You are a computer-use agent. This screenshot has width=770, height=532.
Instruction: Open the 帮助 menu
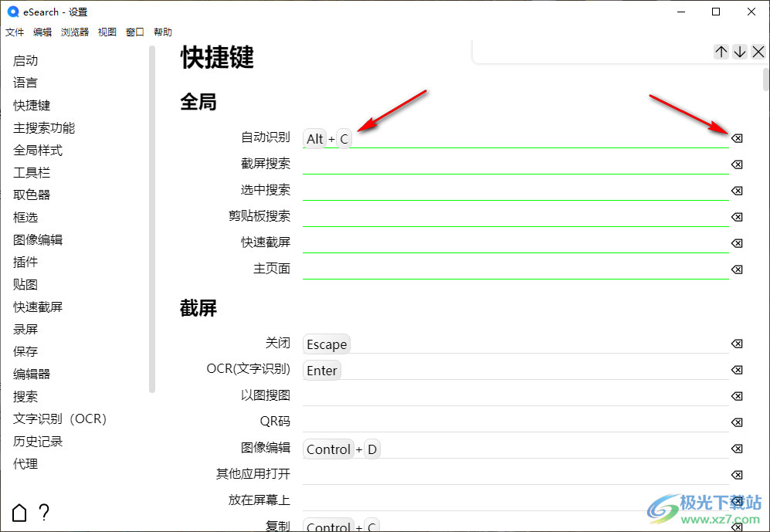(162, 32)
